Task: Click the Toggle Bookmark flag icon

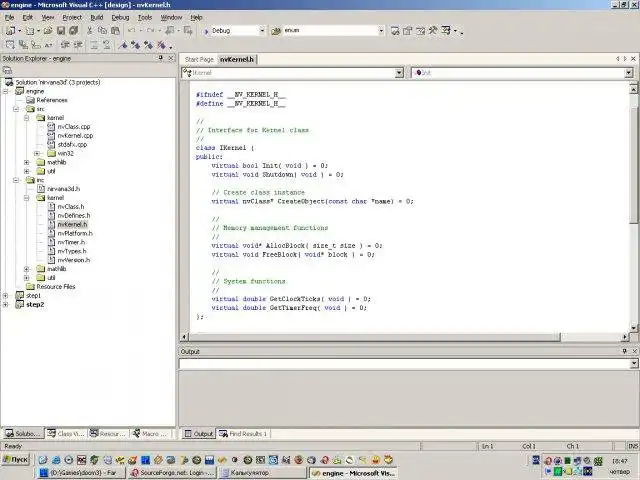Action: point(122,45)
